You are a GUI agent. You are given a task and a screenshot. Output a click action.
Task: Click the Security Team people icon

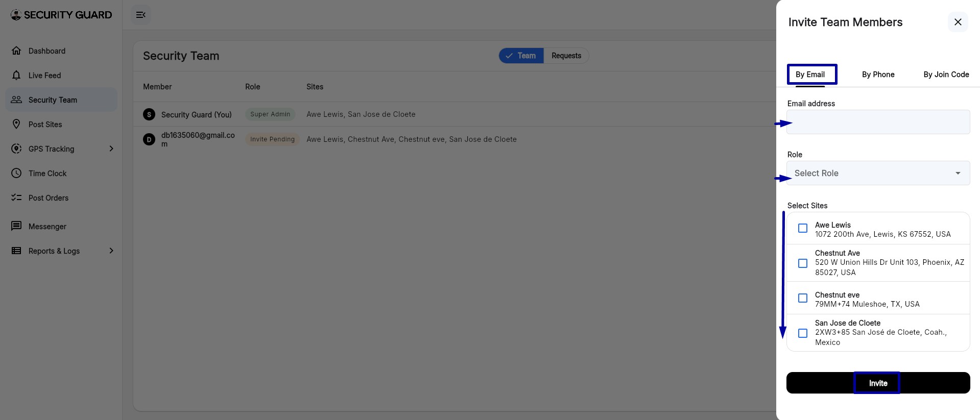click(16, 100)
